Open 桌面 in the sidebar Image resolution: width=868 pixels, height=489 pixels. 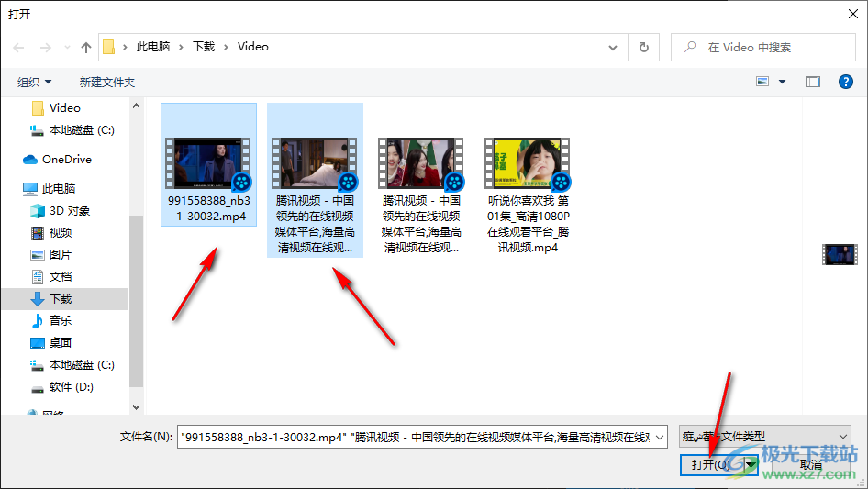[51, 343]
